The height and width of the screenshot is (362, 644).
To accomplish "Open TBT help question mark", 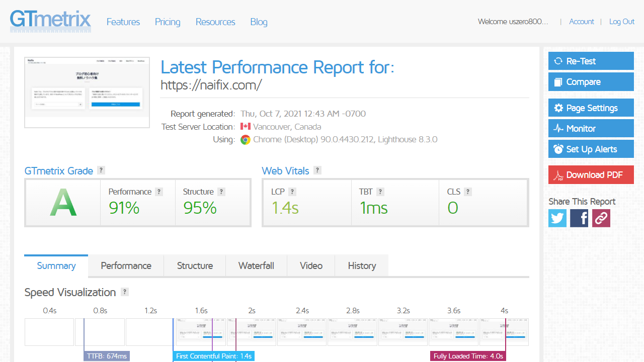I will coord(380,192).
